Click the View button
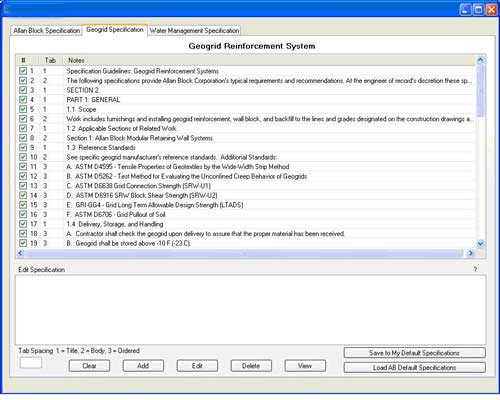 coord(305,366)
